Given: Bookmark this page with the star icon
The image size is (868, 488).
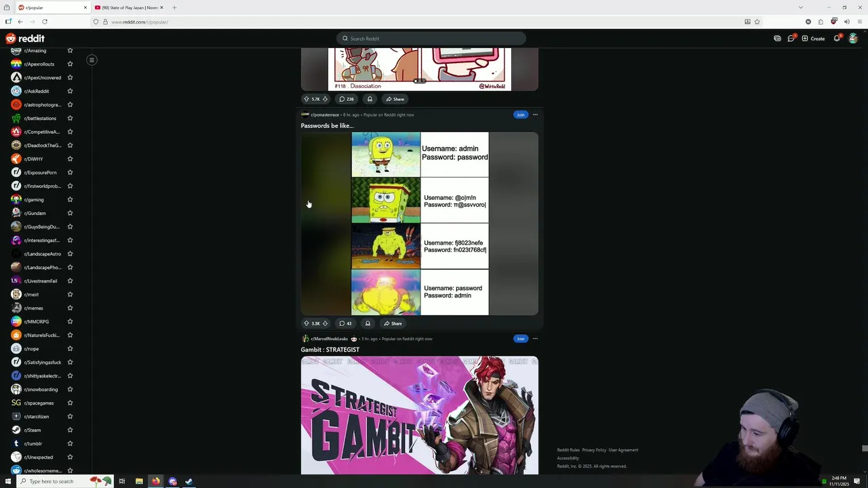Looking at the screenshot, I should 757,22.
